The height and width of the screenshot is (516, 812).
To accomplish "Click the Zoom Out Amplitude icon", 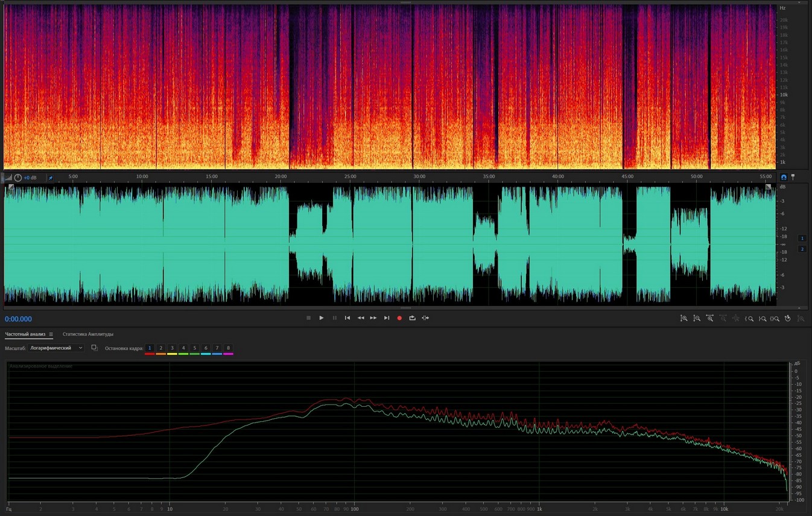I will (x=697, y=318).
